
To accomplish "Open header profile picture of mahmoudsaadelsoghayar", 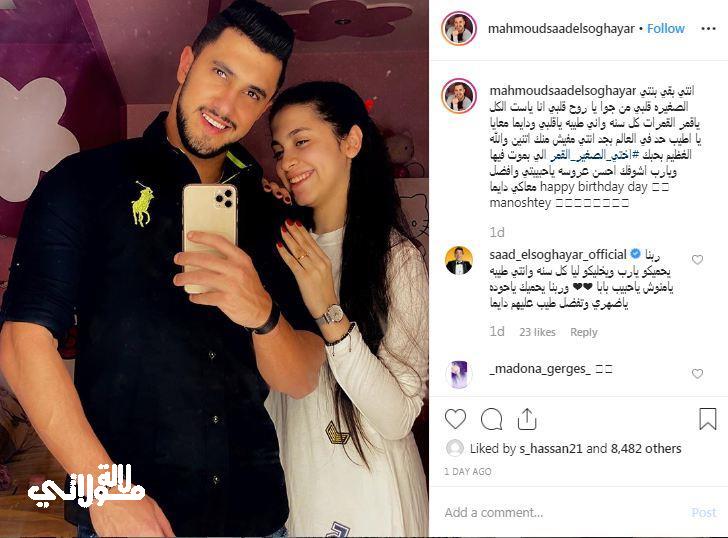I will 459,29.
